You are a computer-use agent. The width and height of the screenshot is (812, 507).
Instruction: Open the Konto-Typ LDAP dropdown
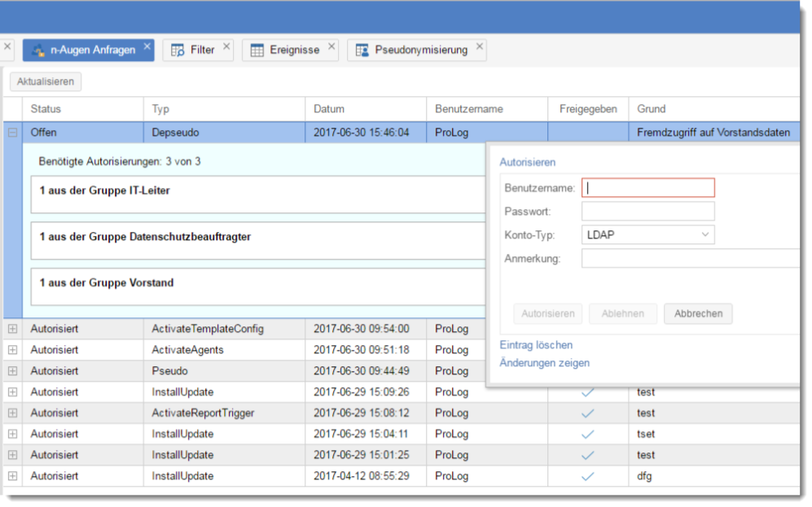(648, 235)
